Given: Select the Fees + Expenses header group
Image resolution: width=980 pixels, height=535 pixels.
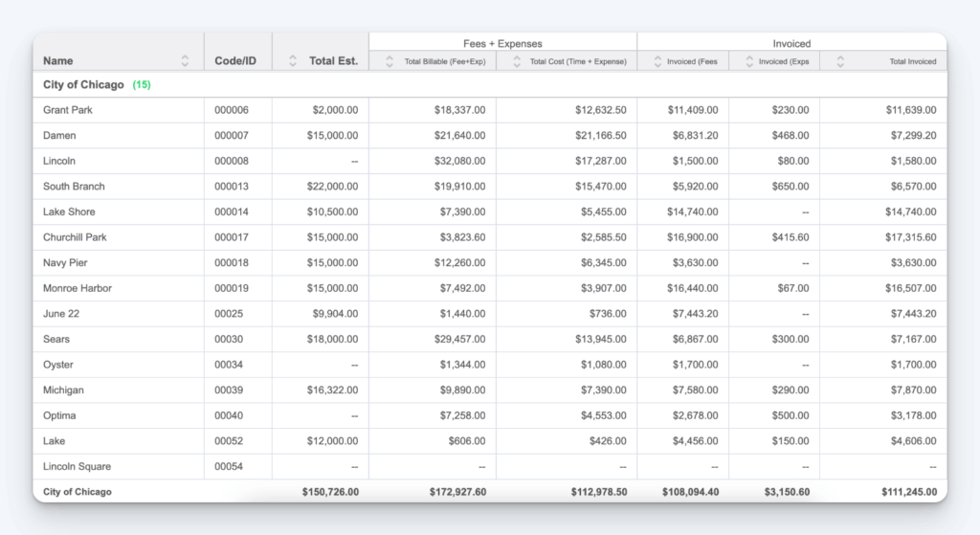Looking at the screenshot, I should click(x=502, y=43).
